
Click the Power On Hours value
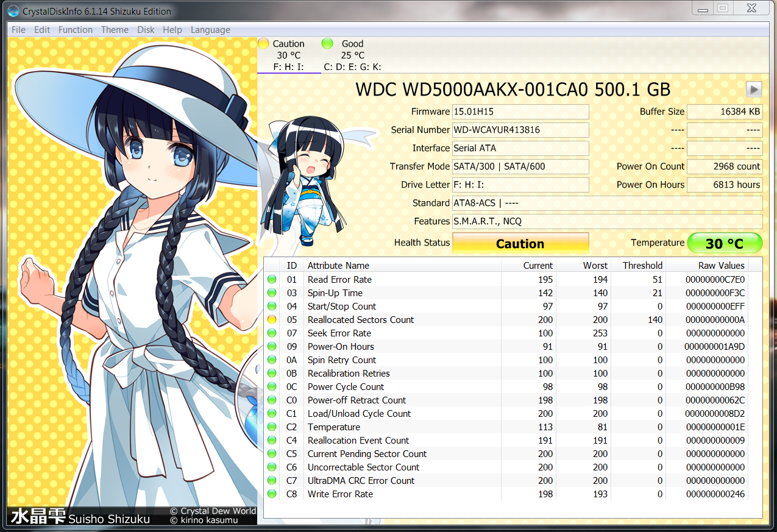tap(725, 185)
